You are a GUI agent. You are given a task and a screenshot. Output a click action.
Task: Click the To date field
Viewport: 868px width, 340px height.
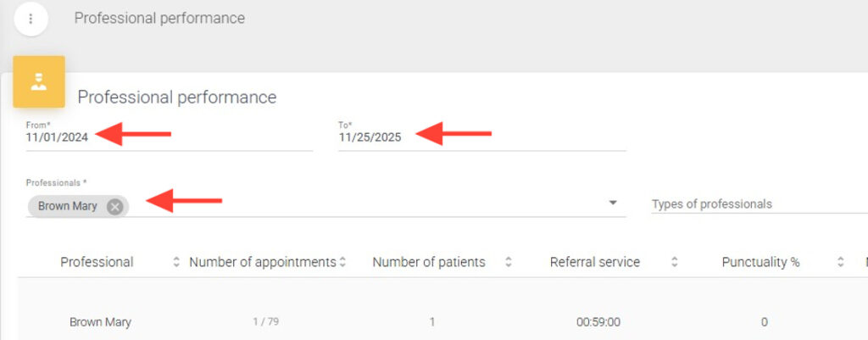tap(481, 137)
